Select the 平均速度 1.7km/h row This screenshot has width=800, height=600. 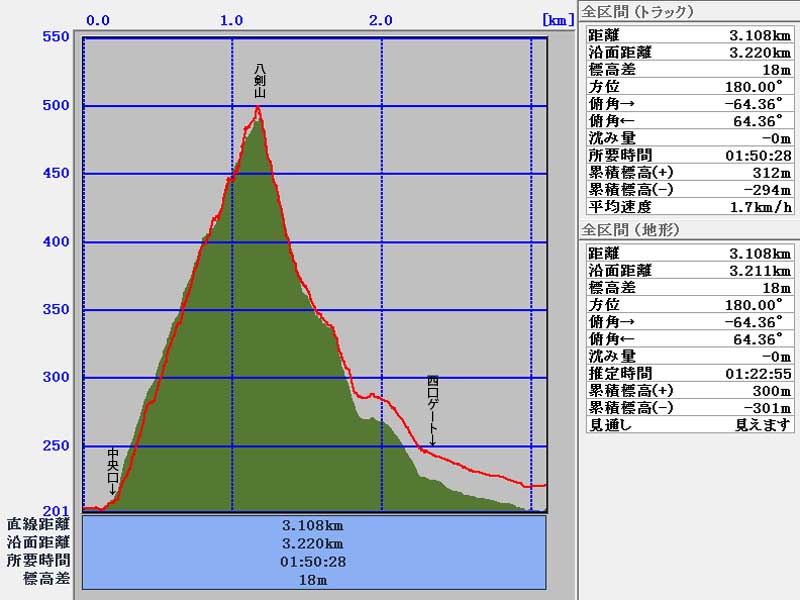pos(689,206)
